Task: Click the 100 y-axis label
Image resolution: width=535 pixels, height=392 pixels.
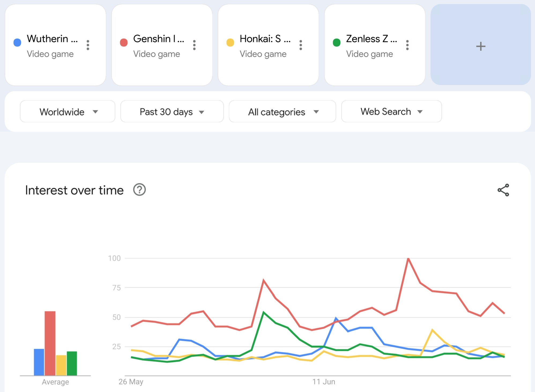Action: 114,258
